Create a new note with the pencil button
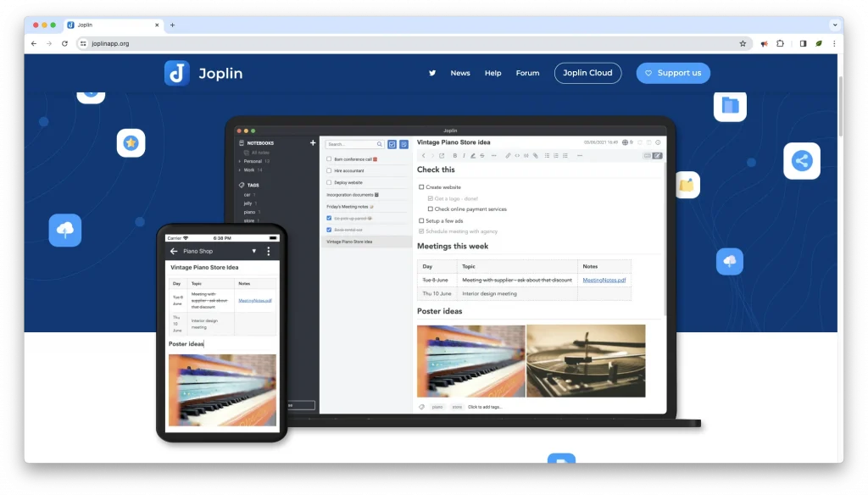Viewport: 868px width, 495px height. [x=404, y=144]
